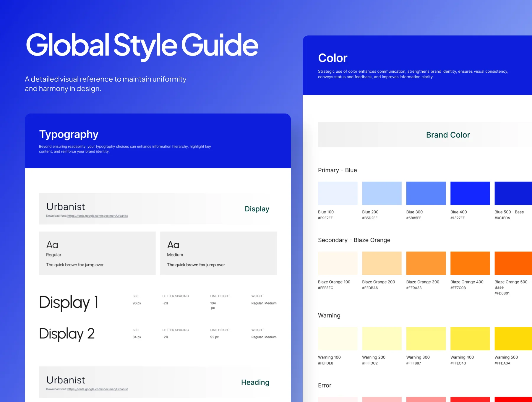Click the Warning 100 swatch
Image resolution: width=532 pixels, height=402 pixels.
tap(338, 338)
